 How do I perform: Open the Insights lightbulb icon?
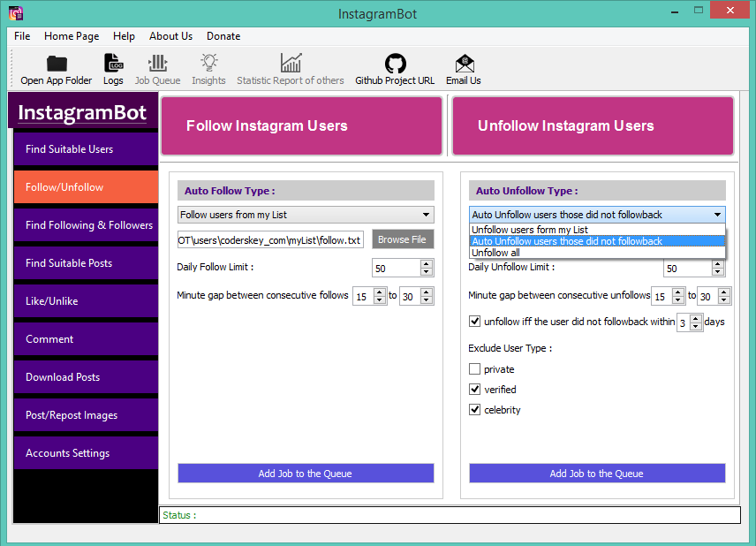(x=208, y=64)
